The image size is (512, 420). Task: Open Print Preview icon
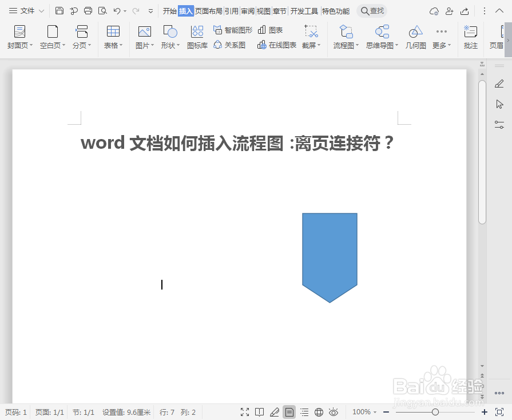coord(102,11)
